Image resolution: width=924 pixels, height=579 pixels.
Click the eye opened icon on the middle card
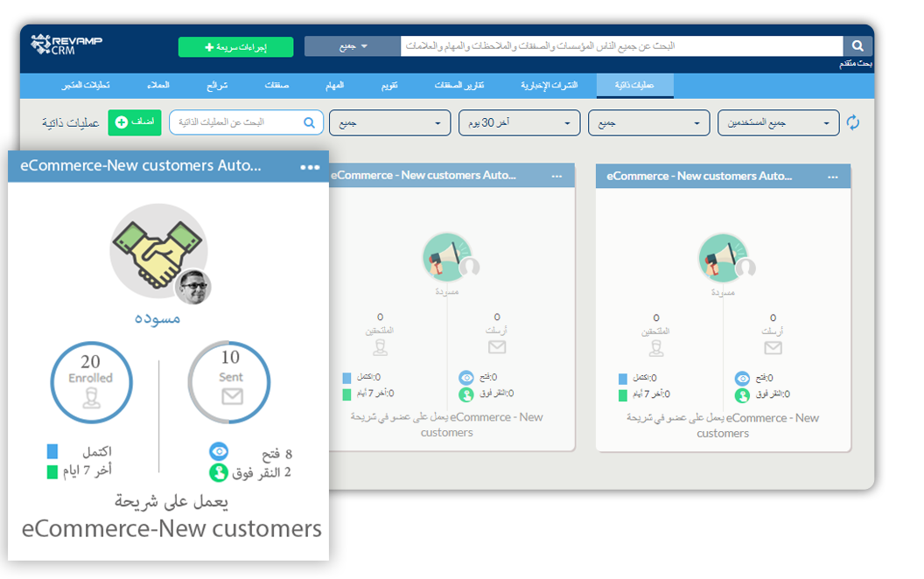pos(466,378)
